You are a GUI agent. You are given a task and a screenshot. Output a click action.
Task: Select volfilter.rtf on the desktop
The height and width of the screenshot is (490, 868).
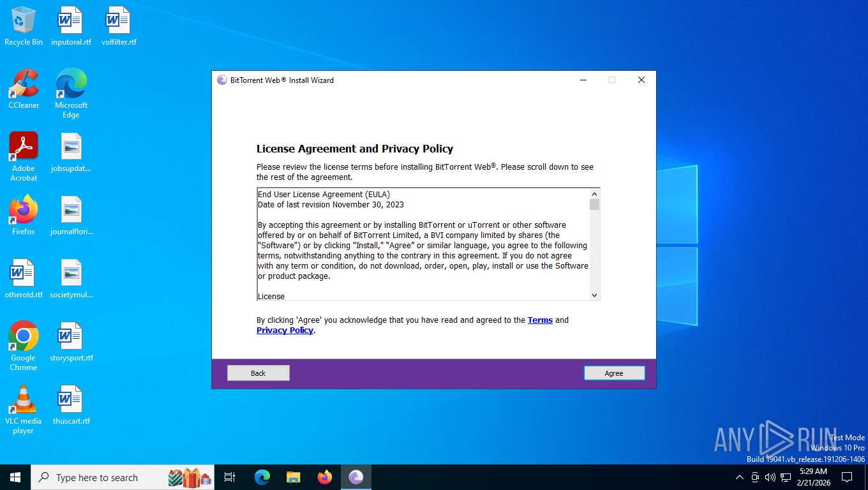(119, 27)
